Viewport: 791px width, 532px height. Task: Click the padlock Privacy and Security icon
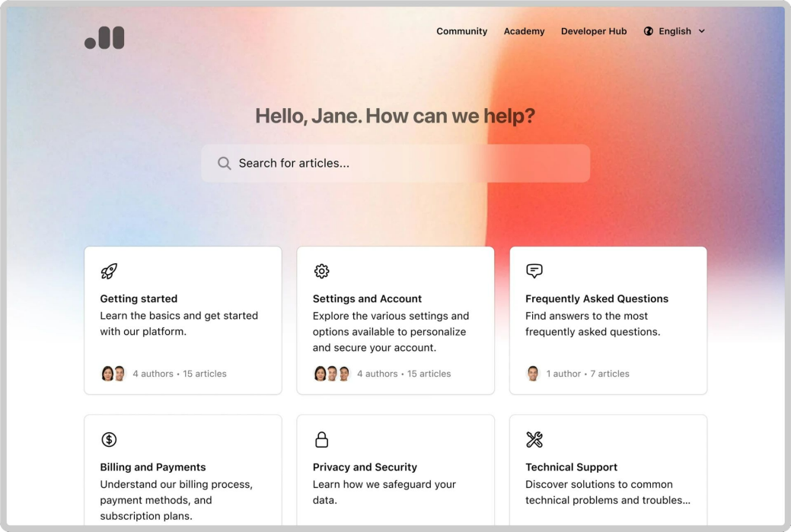(x=321, y=439)
